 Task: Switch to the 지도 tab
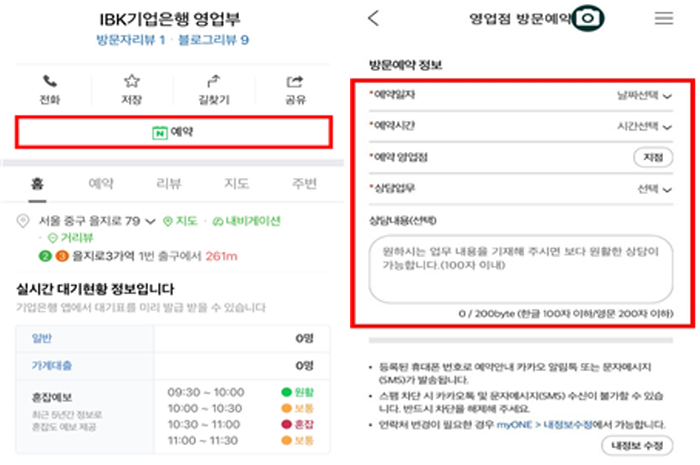click(x=237, y=183)
